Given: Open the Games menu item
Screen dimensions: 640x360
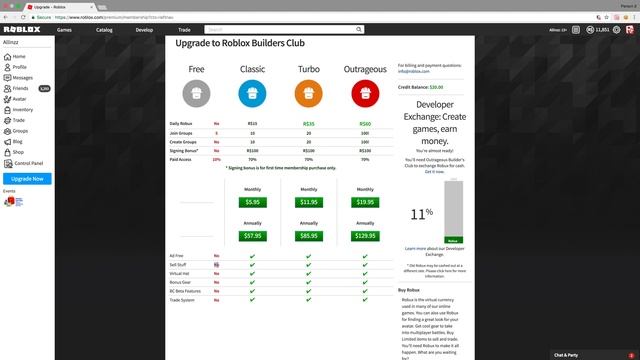Looking at the screenshot, I should (64, 30).
